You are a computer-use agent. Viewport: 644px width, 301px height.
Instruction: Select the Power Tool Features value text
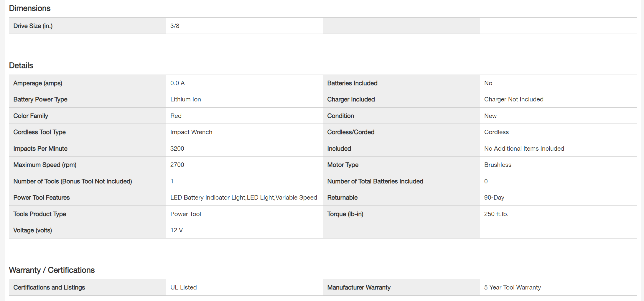243,198
